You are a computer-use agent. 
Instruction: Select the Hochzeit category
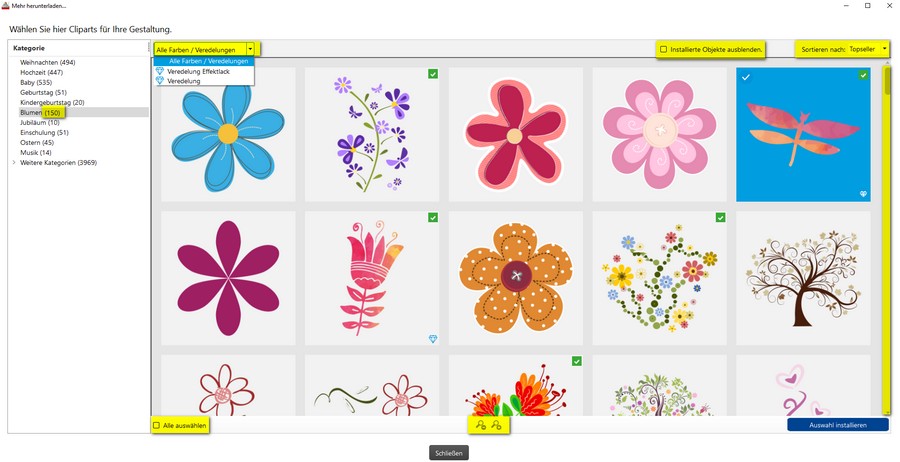point(41,72)
